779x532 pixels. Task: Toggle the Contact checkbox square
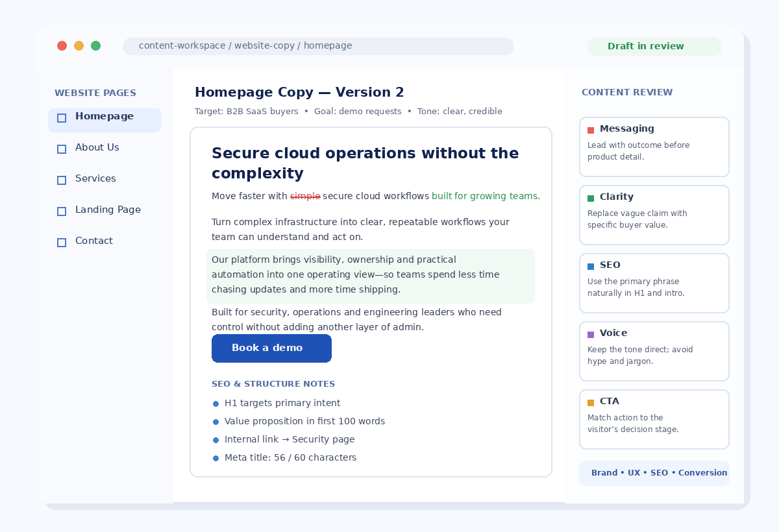(62, 243)
